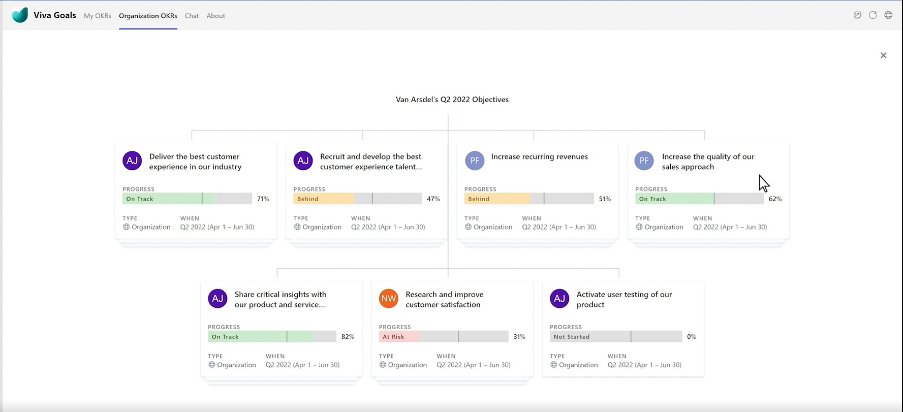Click the 62% On Track progress bar
This screenshot has width=903, height=412.
(x=700, y=199)
